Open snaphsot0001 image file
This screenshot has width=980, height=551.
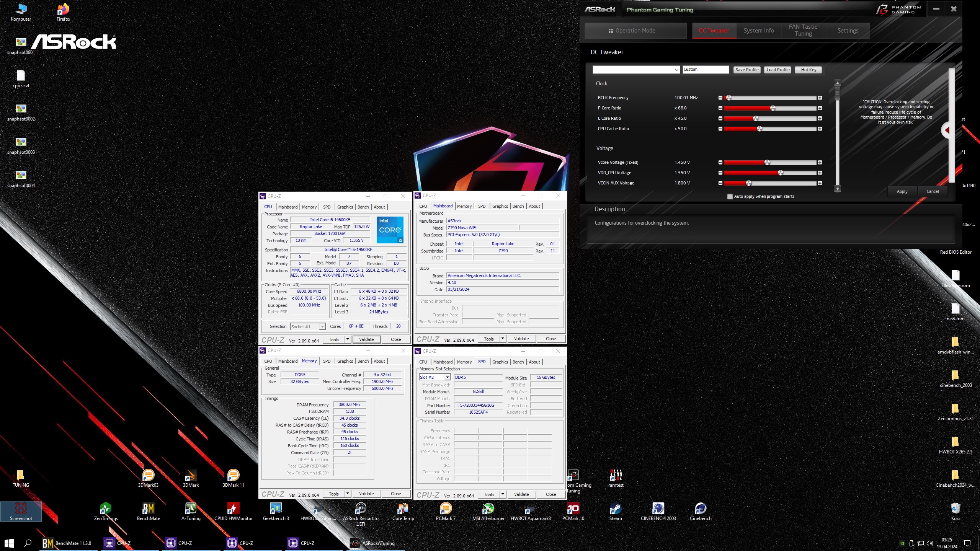(x=21, y=46)
